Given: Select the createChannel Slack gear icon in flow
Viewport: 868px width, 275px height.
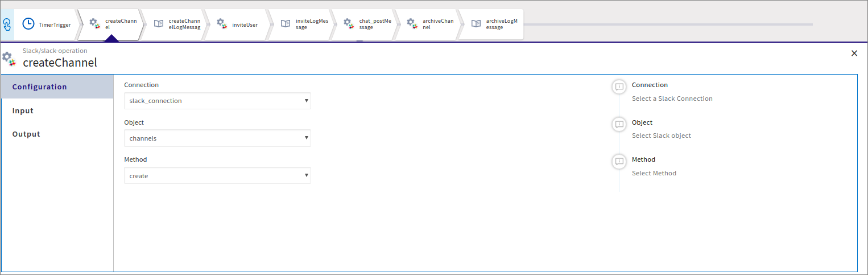Looking at the screenshot, I should click(x=95, y=24).
